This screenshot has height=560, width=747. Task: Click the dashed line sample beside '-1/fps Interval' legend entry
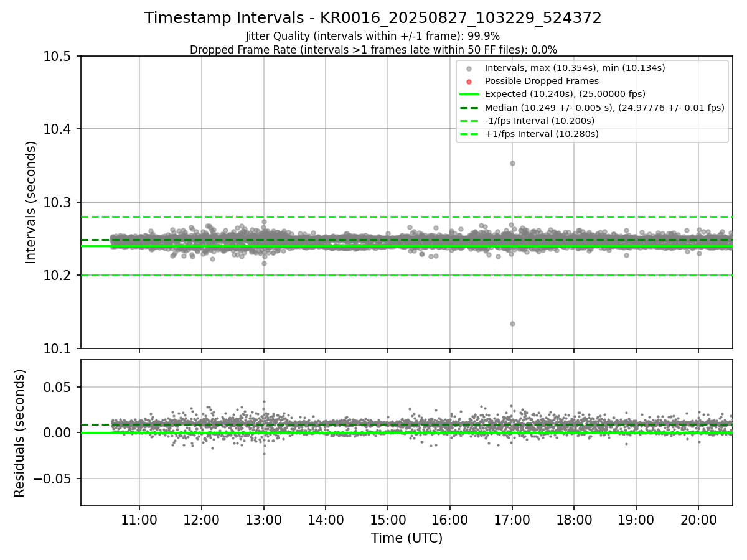(x=469, y=121)
